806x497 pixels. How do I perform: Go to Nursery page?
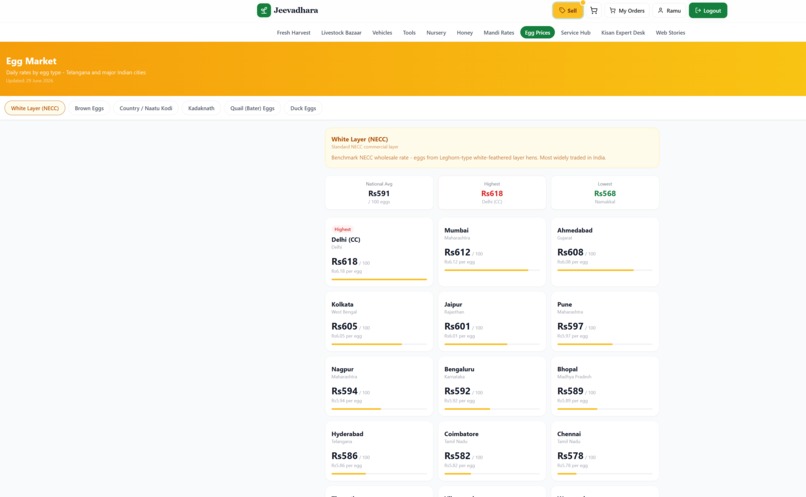coord(436,32)
